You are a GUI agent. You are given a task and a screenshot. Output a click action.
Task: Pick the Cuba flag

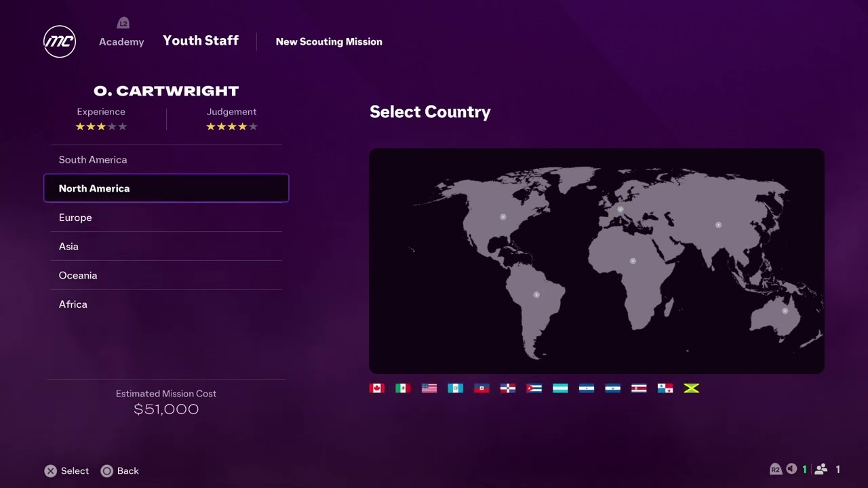pos(534,388)
